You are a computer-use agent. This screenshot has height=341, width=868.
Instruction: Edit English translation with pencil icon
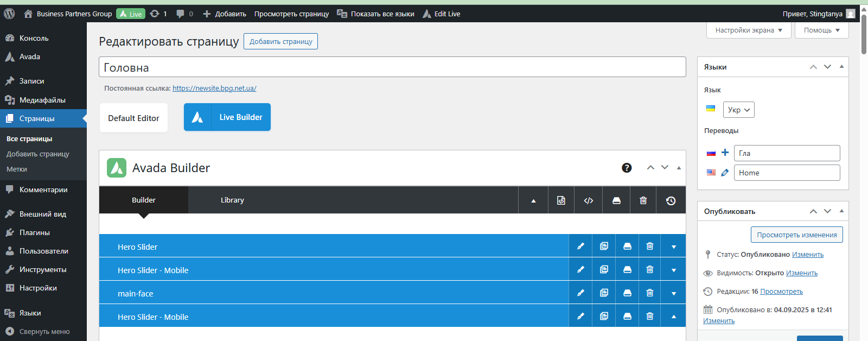coord(725,173)
